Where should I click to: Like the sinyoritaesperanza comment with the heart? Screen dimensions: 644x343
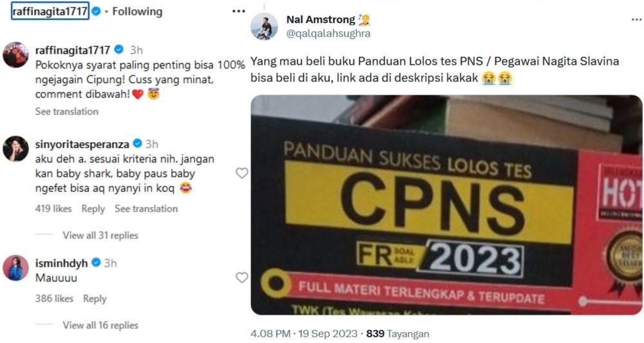[241, 173]
